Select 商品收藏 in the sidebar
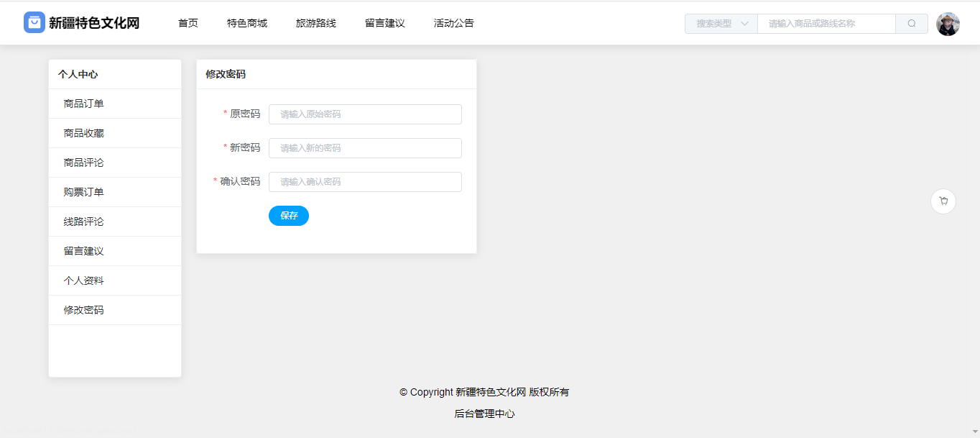The width and height of the screenshot is (980, 438). pos(115,133)
